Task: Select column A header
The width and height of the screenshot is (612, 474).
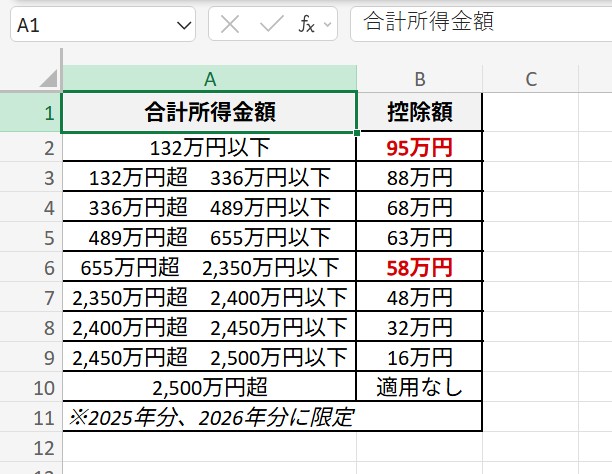Action: [x=209, y=79]
